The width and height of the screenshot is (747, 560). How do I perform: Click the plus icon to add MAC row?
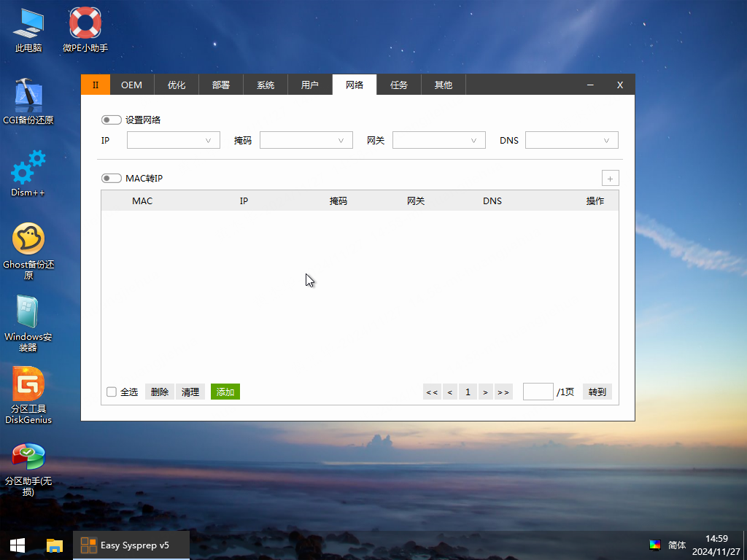coord(611,179)
